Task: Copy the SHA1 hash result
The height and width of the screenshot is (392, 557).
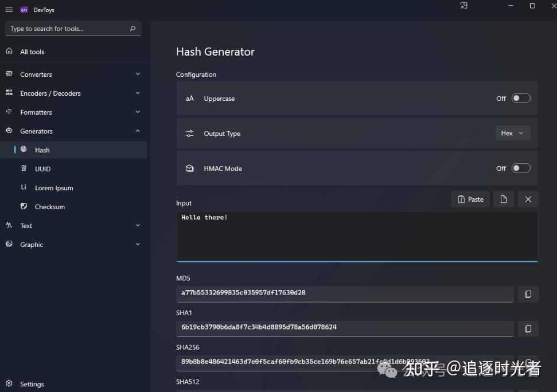Action: [x=528, y=328]
